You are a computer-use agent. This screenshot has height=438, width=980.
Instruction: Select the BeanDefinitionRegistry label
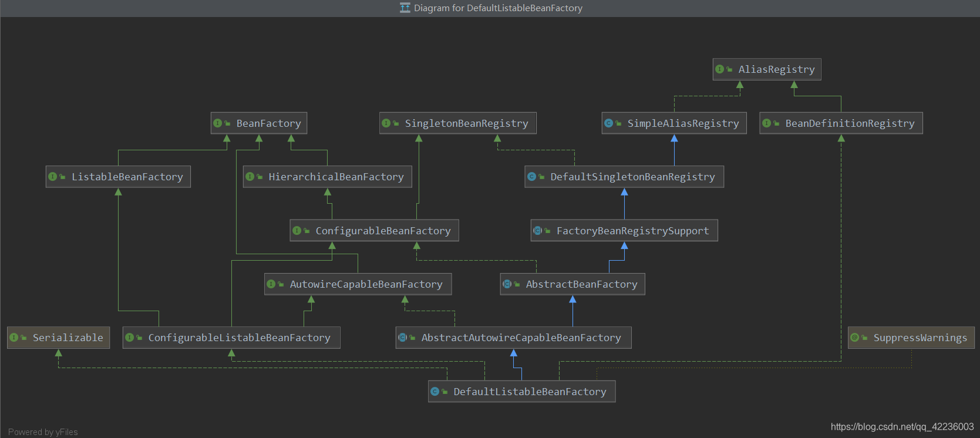click(850, 123)
